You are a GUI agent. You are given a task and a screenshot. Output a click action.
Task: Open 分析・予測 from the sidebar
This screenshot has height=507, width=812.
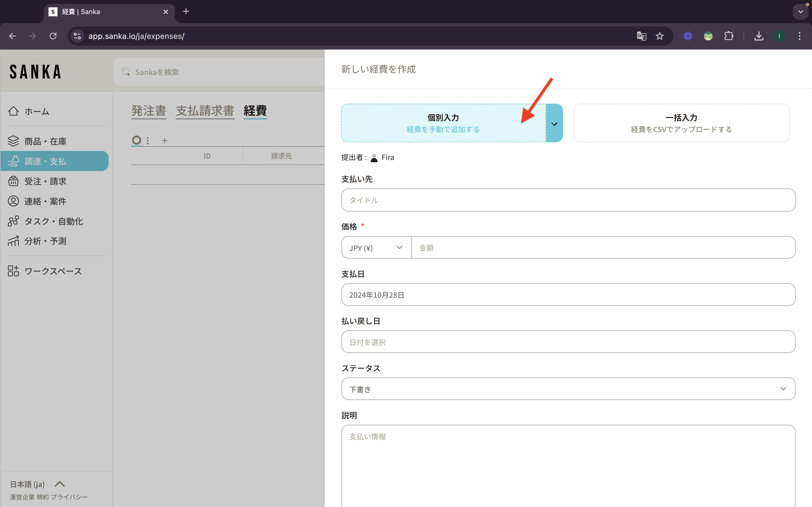coord(45,241)
